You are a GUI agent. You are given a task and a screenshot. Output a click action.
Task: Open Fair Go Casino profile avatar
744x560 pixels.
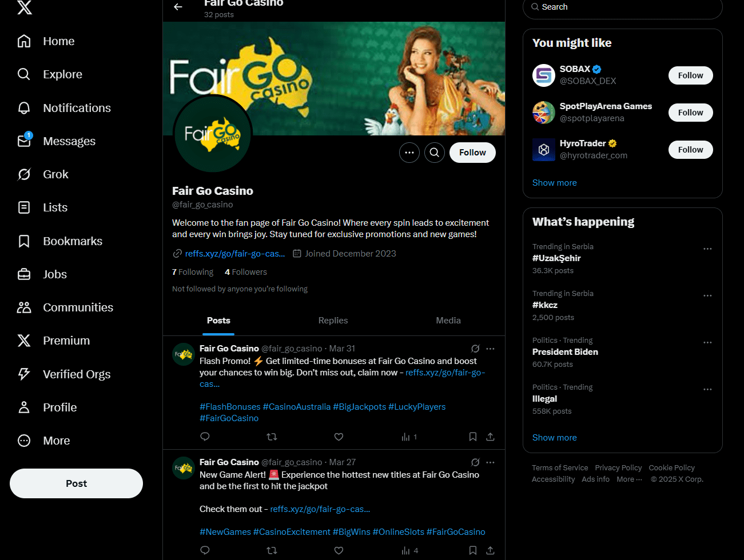point(213,134)
